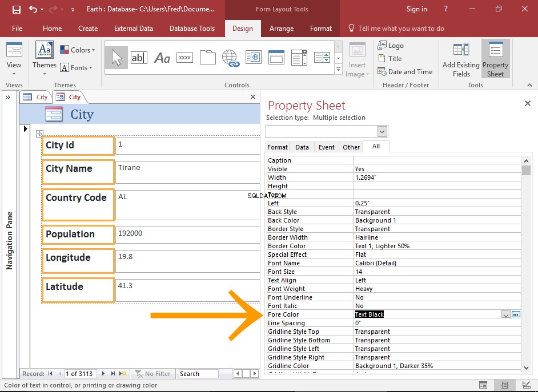Undo the last action
This screenshot has height=392, width=538.
(33, 9)
